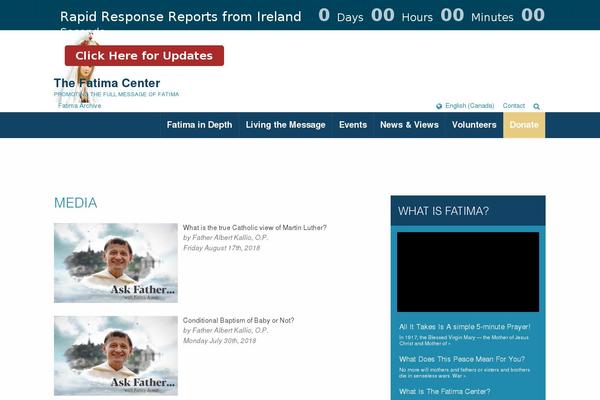Screen dimensions: 600x400
Task: Click the 'Friday August 17th, 2018' date text
Action: tap(222, 248)
